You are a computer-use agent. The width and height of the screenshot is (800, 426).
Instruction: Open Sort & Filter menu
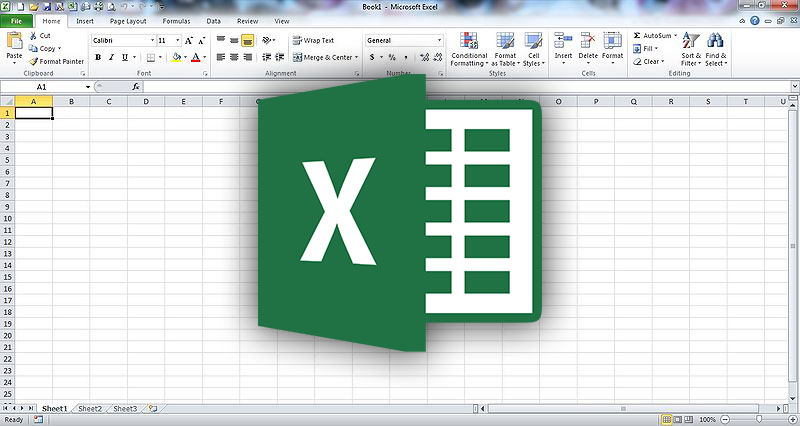[x=691, y=49]
